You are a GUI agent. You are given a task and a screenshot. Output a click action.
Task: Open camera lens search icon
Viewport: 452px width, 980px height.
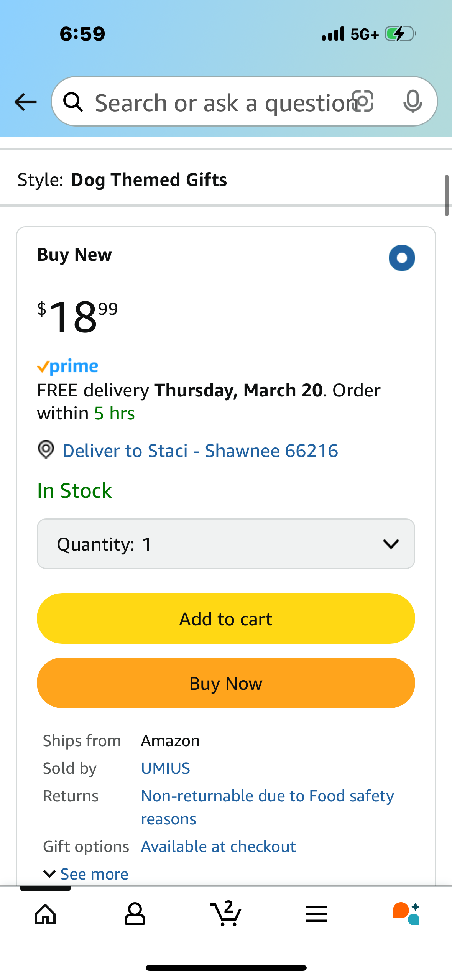pyautogui.click(x=363, y=102)
